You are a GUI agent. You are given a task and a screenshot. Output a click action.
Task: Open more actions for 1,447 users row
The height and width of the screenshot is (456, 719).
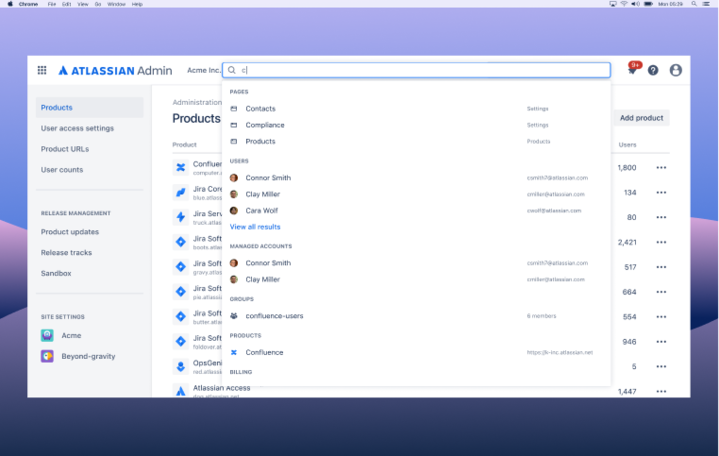click(x=661, y=391)
